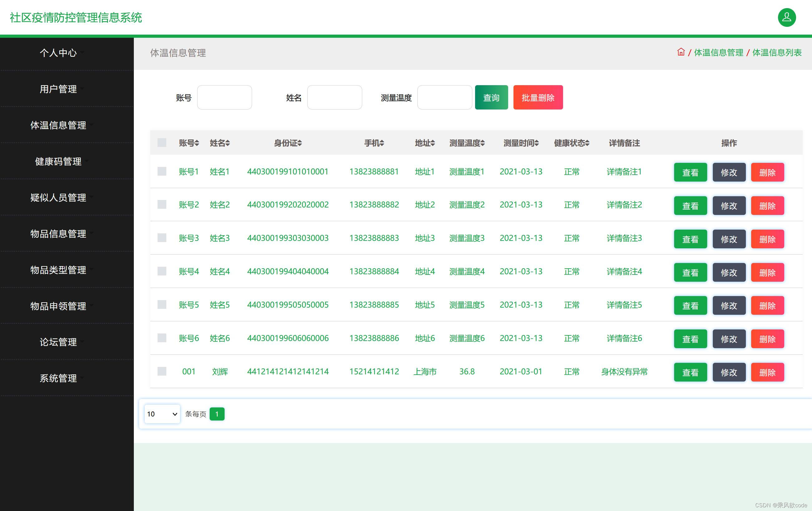Sort records by 身份证 column
Screen dimensions: 812x511
point(288,143)
